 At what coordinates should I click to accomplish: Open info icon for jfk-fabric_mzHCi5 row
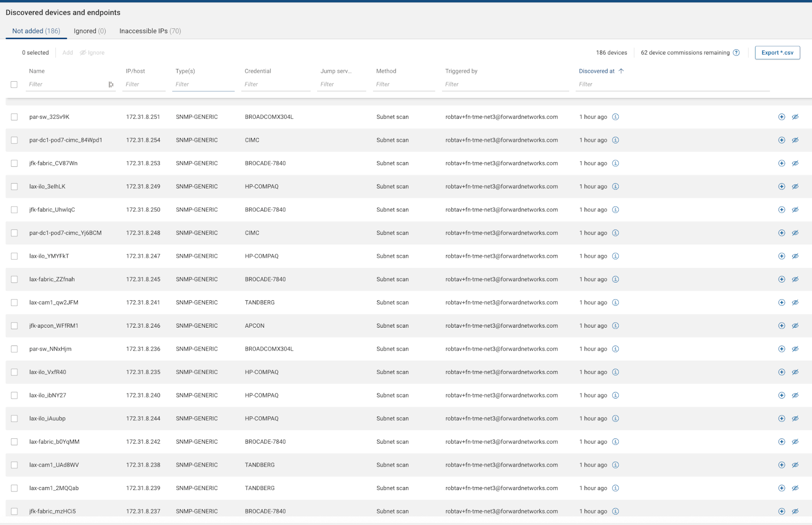(x=616, y=511)
